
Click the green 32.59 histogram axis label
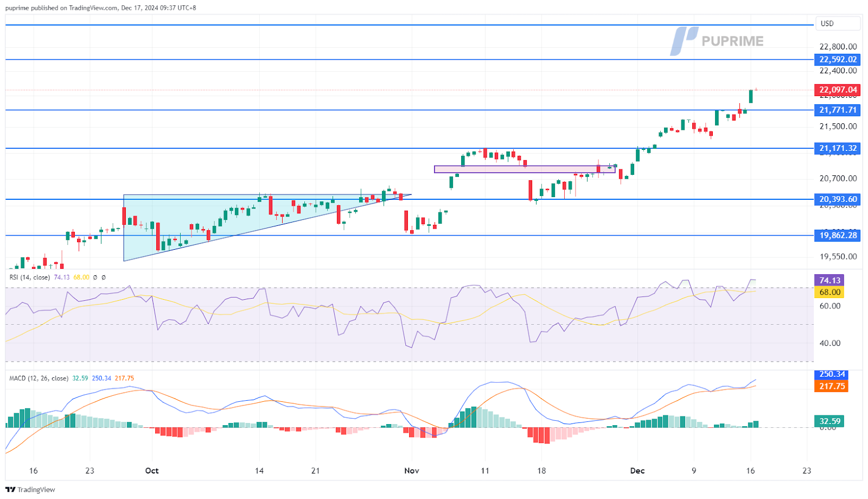pos(829,421)
